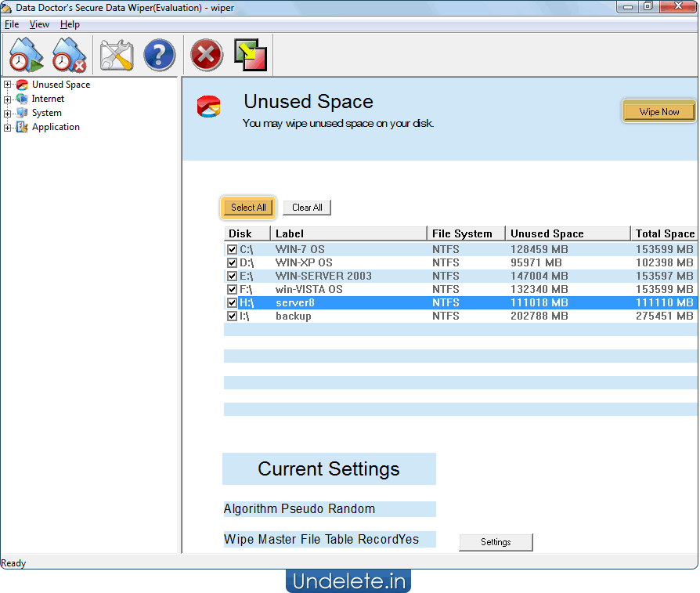Click the 128459 MB unused space cell
The width and height of the screenshot is (700, 593).
coord(539,249)
